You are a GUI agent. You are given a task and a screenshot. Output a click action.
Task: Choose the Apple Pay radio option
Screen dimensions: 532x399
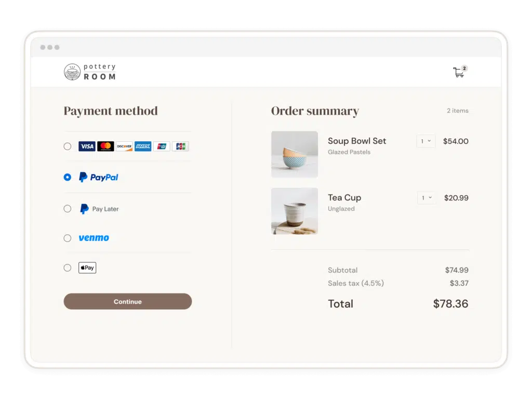pyautogui.click(x=68, y=268)
